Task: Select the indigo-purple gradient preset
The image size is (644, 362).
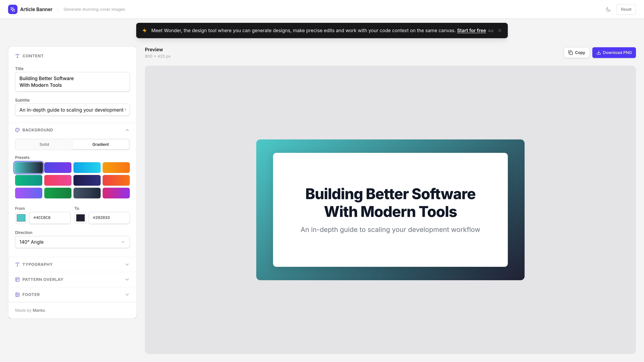Action: point(58,167)
